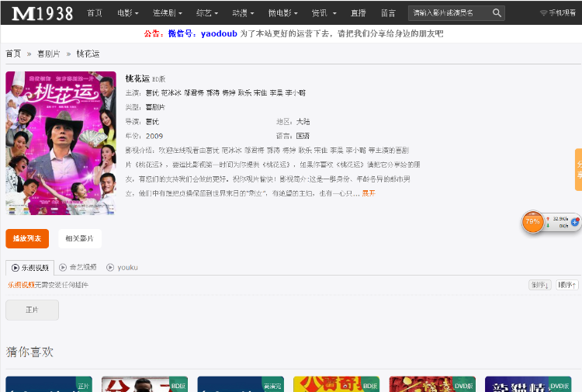This screenshot has height=392, width=582.
Task: Sort episodes with 倒序 button
Action: pos(539,285)
